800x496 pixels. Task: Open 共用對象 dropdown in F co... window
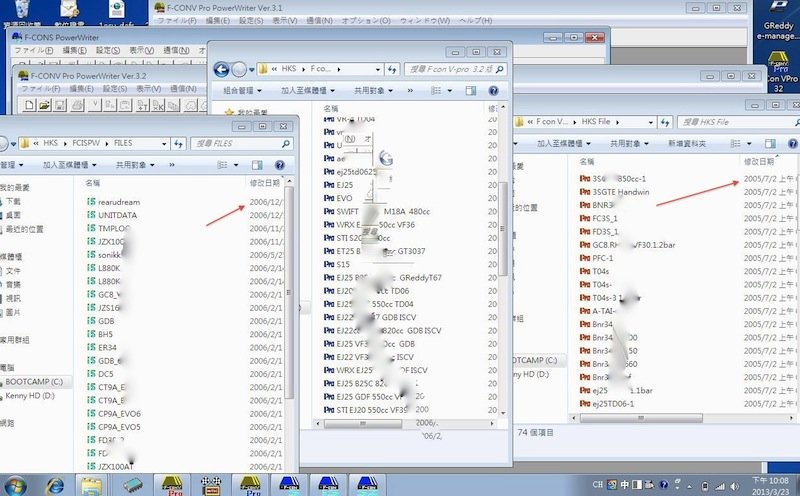click(x=373, y=91)
